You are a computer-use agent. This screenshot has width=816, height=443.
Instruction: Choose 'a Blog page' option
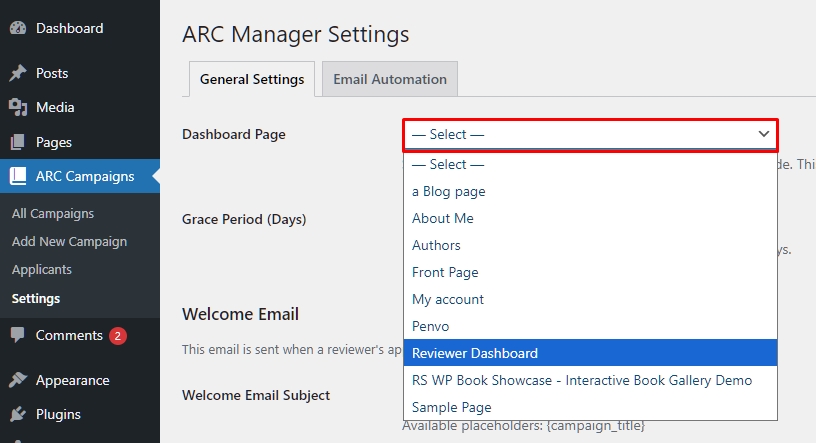pyautogui.click(x=590, y=191)
